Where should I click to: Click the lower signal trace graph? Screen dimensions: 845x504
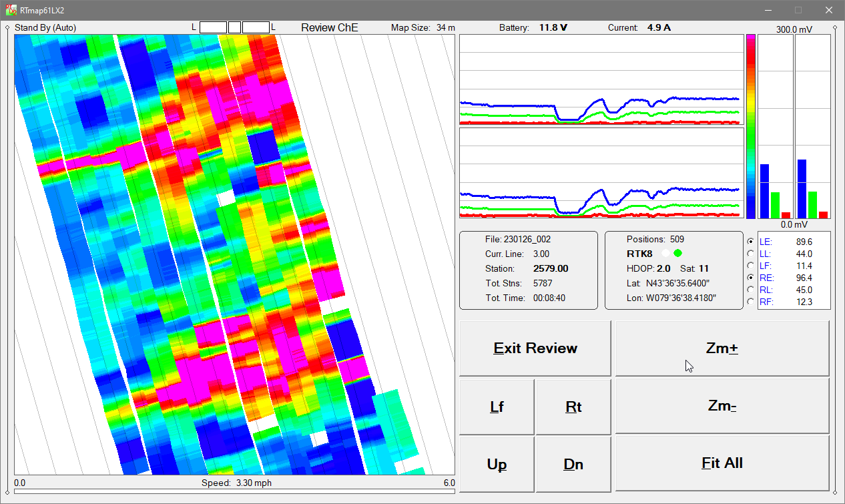tap(601, 173)
